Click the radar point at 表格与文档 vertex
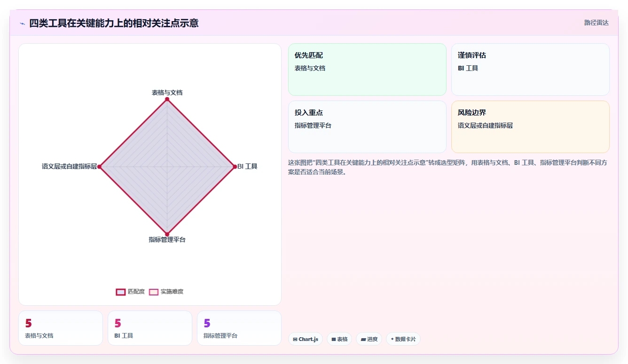Screen dimensions: 628x364 click(167, 99)
